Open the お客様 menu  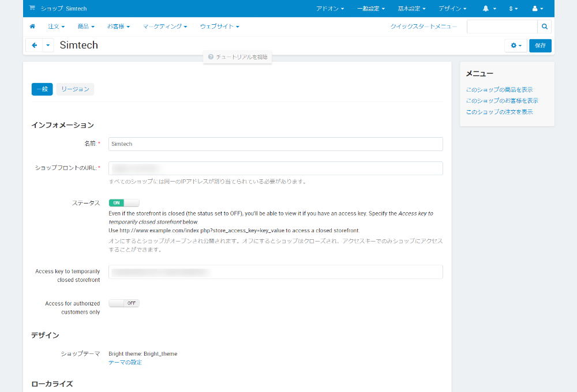118,27
